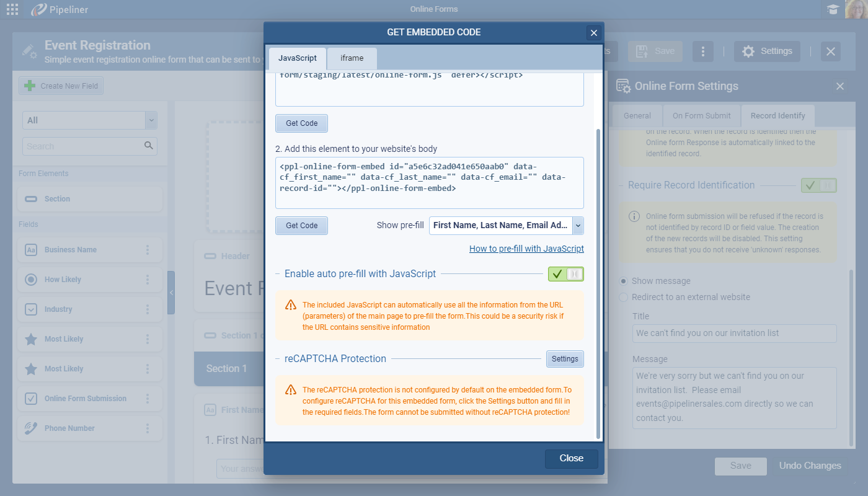The width and height of the screenshot is (868, 496).
Task: Open the app launcher grid icon
Action: (12, 9)
